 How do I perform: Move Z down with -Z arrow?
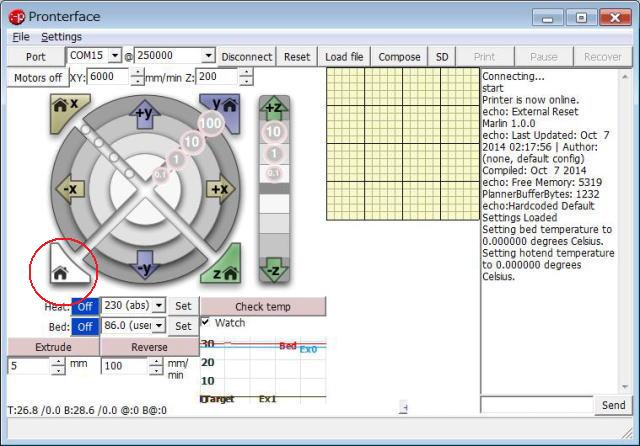(x=274, y=269)
